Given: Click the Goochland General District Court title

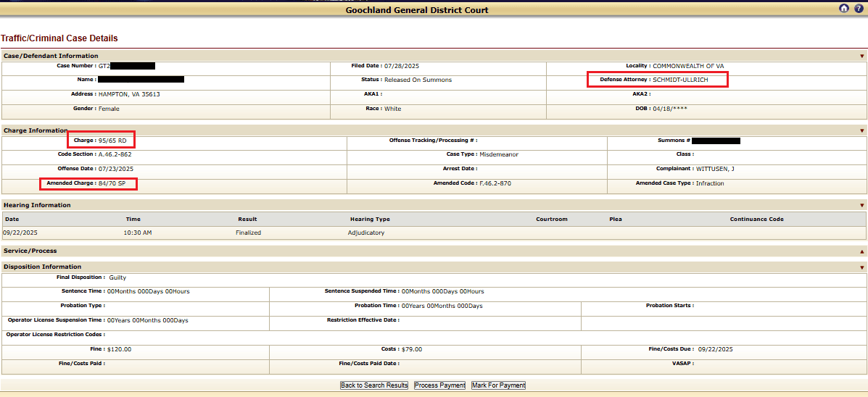Looking at the screenshot, I should pos(417,10).
